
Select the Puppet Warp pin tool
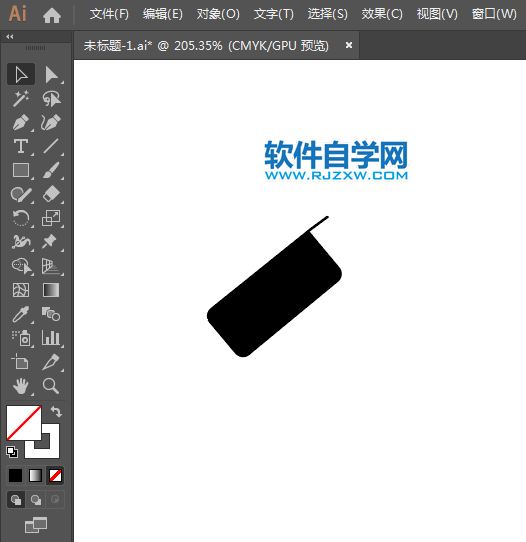pyautogui.click(x=51, y=242)
